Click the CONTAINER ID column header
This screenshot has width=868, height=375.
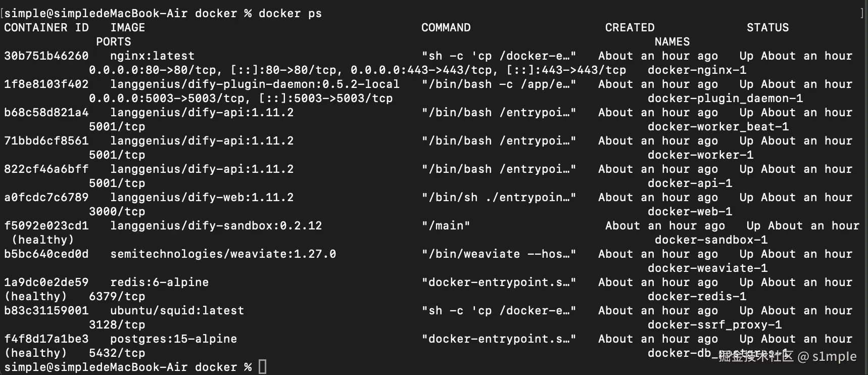coord(46,28)
